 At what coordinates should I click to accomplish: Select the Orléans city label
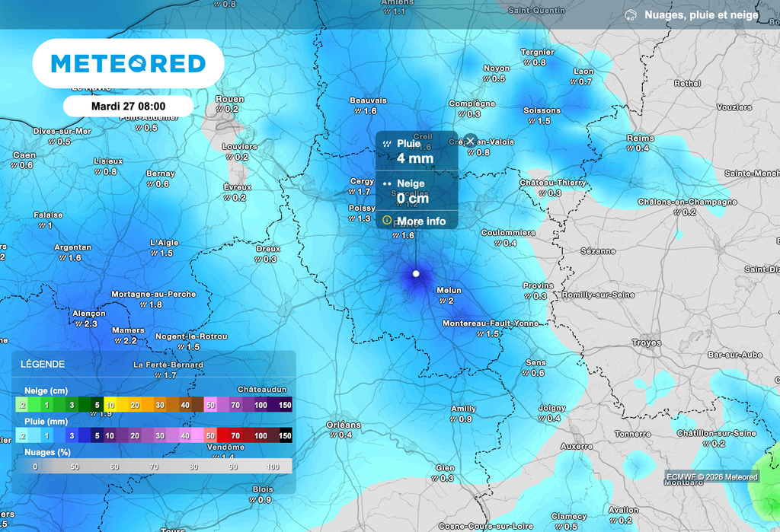(344, 425)
